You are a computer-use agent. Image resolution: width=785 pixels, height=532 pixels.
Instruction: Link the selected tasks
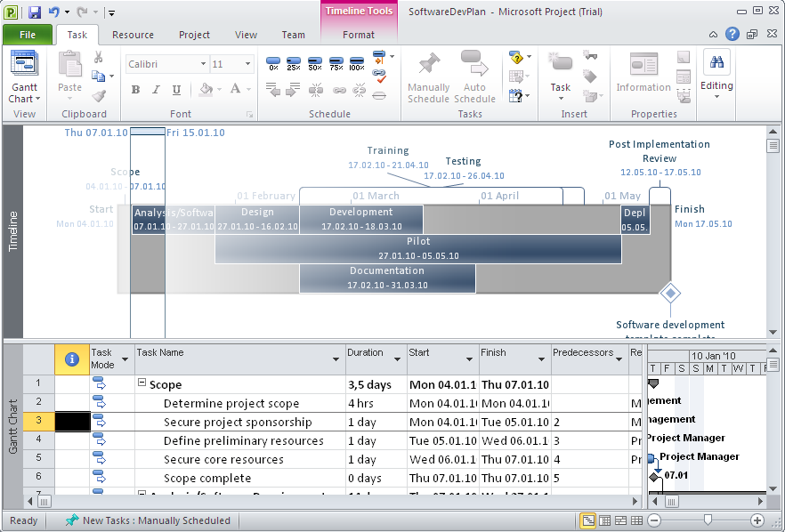(339, 91)
